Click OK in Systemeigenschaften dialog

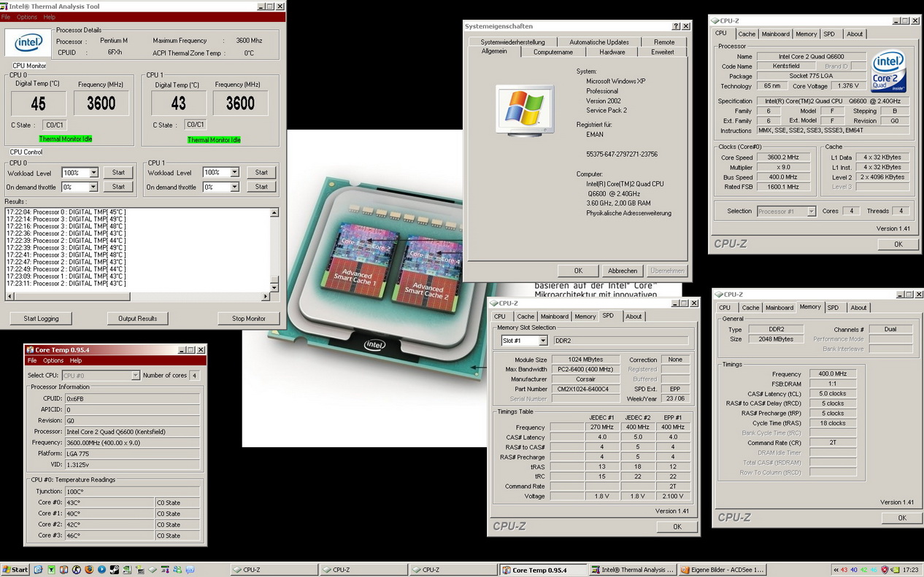578,271
